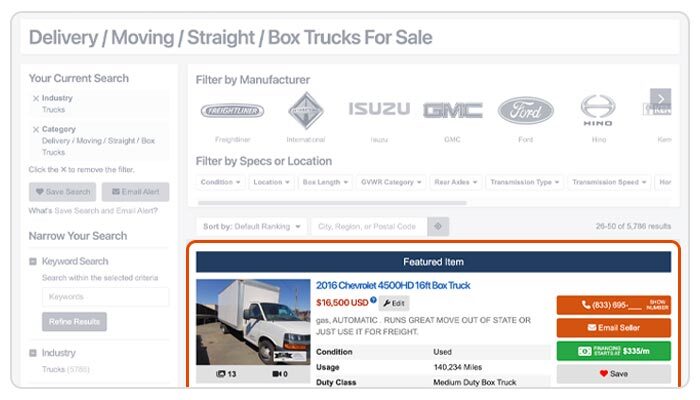The image size is (700, 400).
Task: Pick the Isuzu brand logo
Action: coord(379,109)
